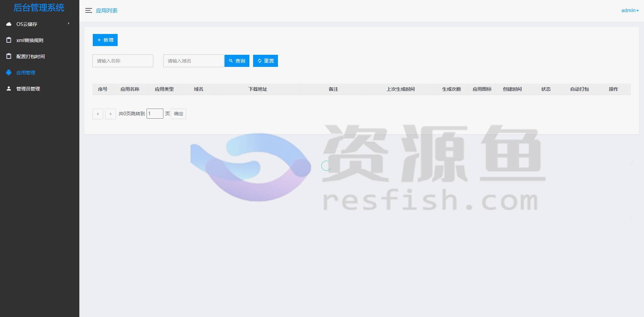Click the 操作 column header
This screenshot has height=317, width=644.
pos(613,89)
